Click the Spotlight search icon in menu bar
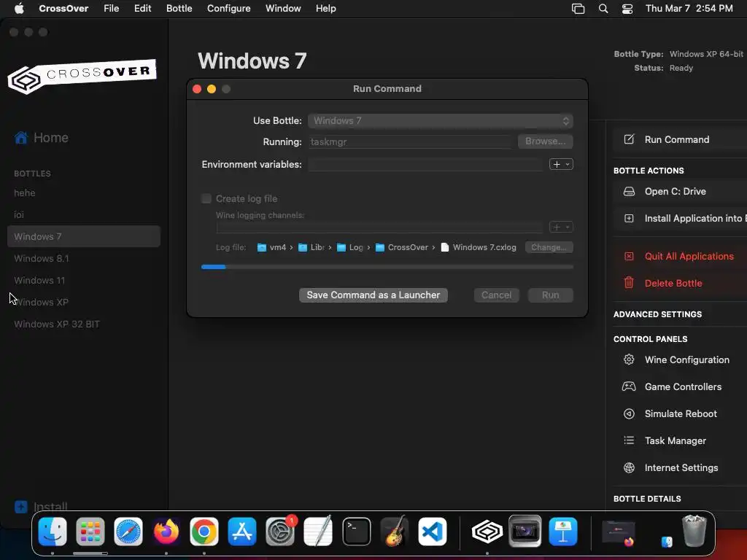 coord(603,9)
